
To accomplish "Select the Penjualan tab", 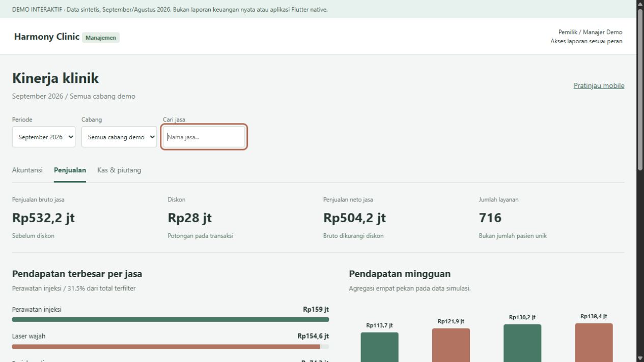I will [x=70, y=170].
